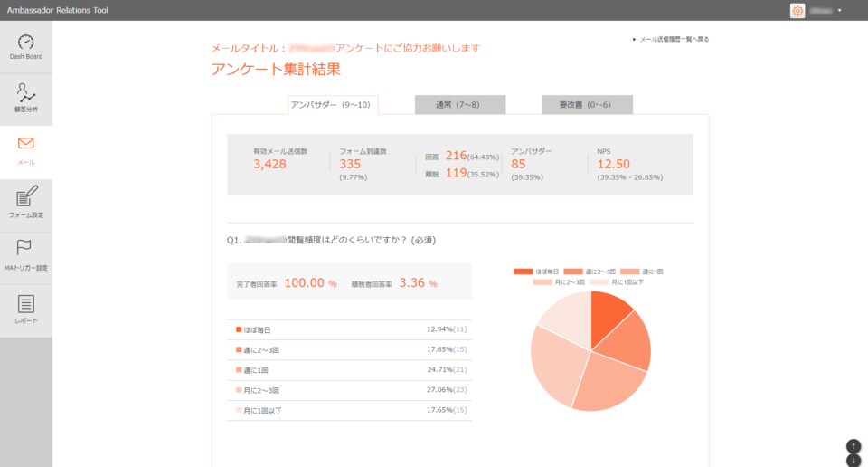Viewport: 868px width, 467px height.
Task: Click the scroll-up arrow button
Action: pyautogui.click(x=853, y=446)
